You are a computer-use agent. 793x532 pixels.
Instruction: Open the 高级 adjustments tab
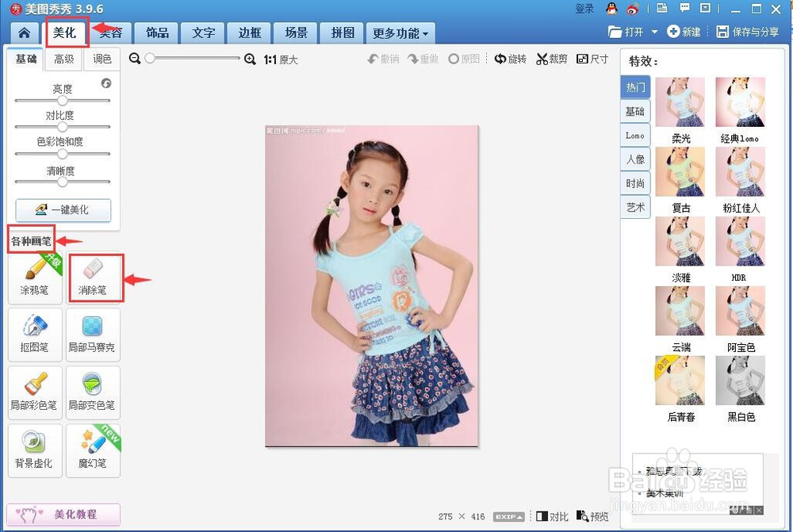tap(63, 59)
